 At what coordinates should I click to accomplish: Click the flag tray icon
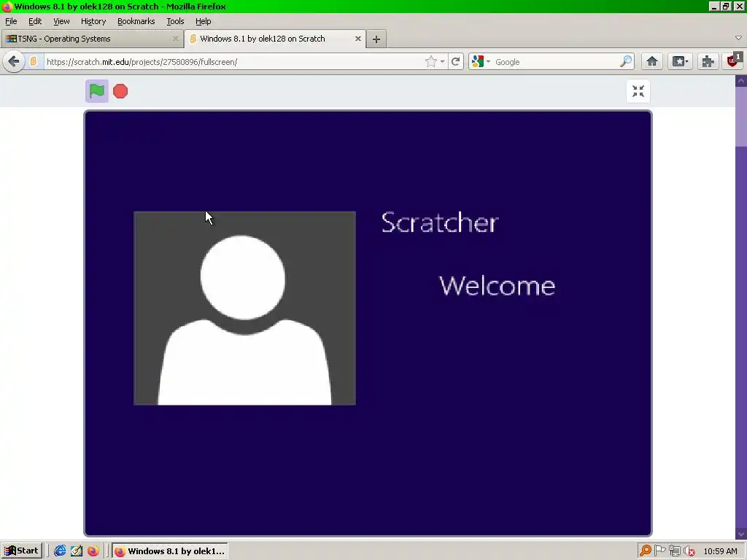pyautogui.click(x=659, y=551)
